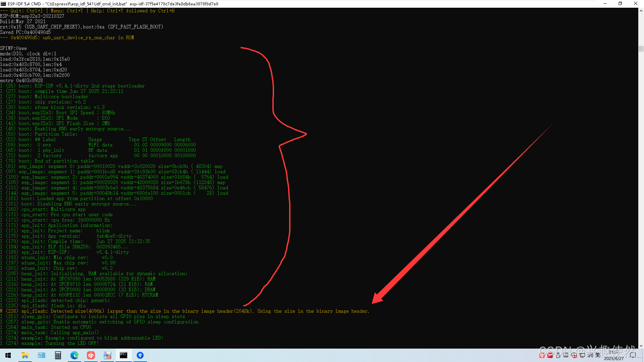
Task: Open the clock and date flyout
Action: tap(614, 355)
